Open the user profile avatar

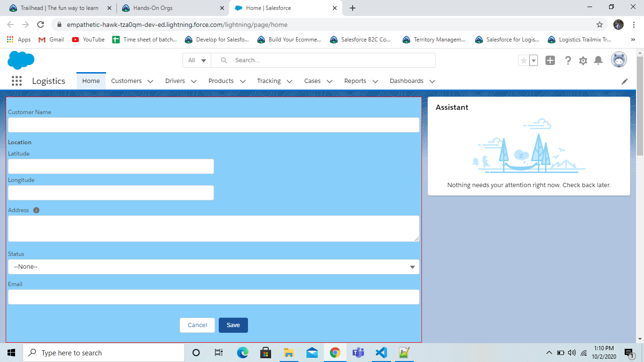(619, 60)
